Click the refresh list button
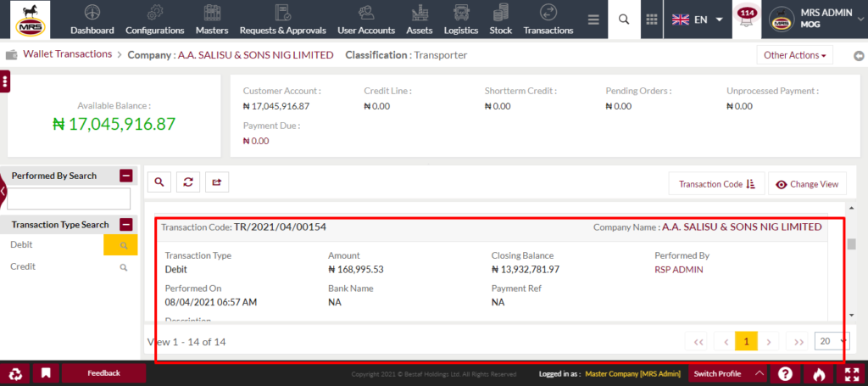Screen dimensions: 868x386 point(188,182)
